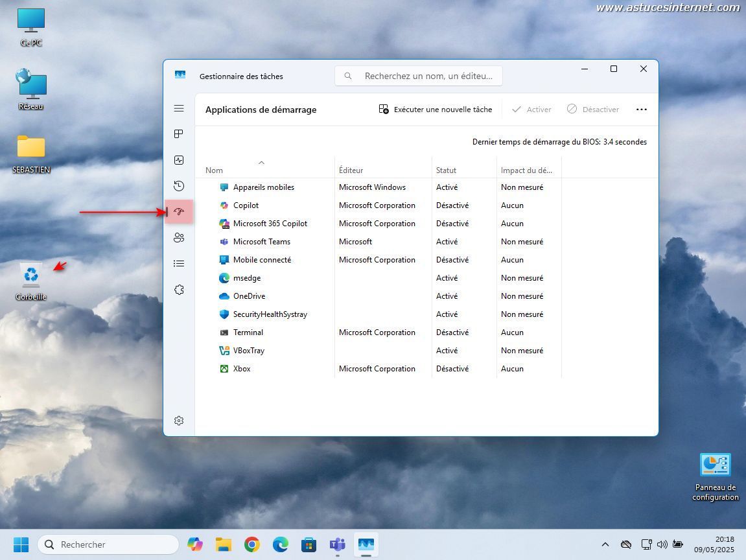Click Microsoft Windows publisher cell
Screen dimensions: 746x560
373,187
